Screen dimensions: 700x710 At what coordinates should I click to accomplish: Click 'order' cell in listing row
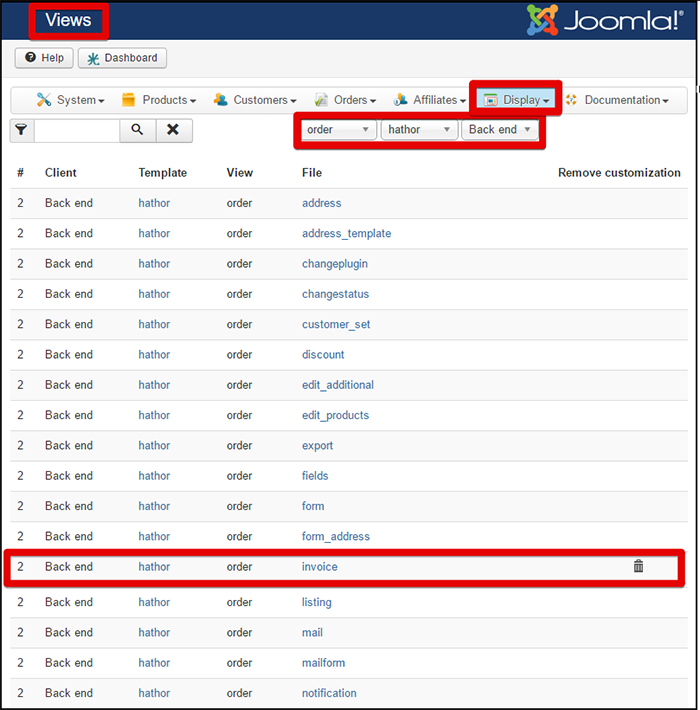coord(239,602)
